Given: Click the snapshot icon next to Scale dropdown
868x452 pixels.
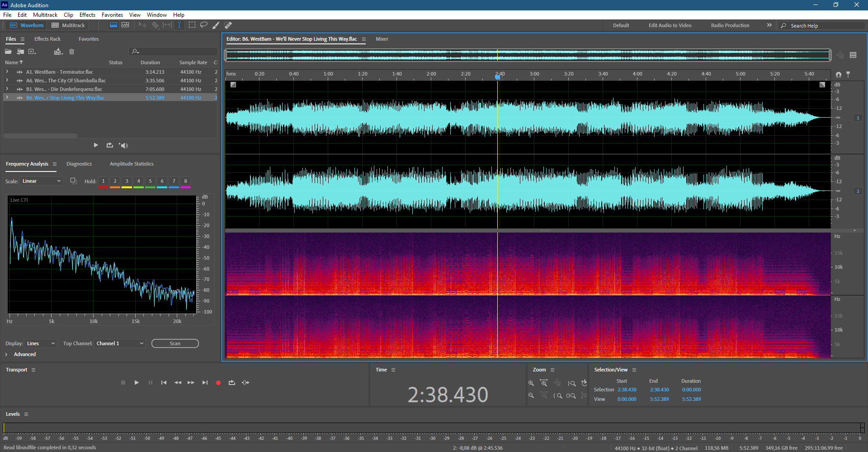Looking at the screenshot, I should coord(73,181).
